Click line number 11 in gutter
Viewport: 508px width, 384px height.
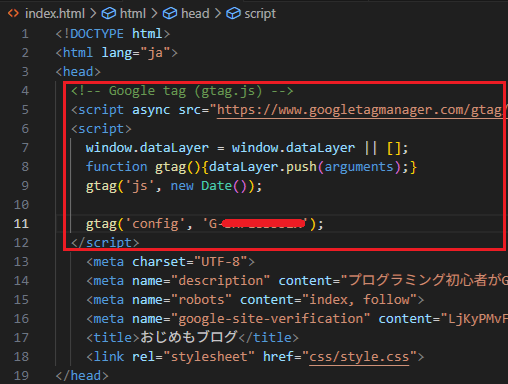click(x=21, y=224)
